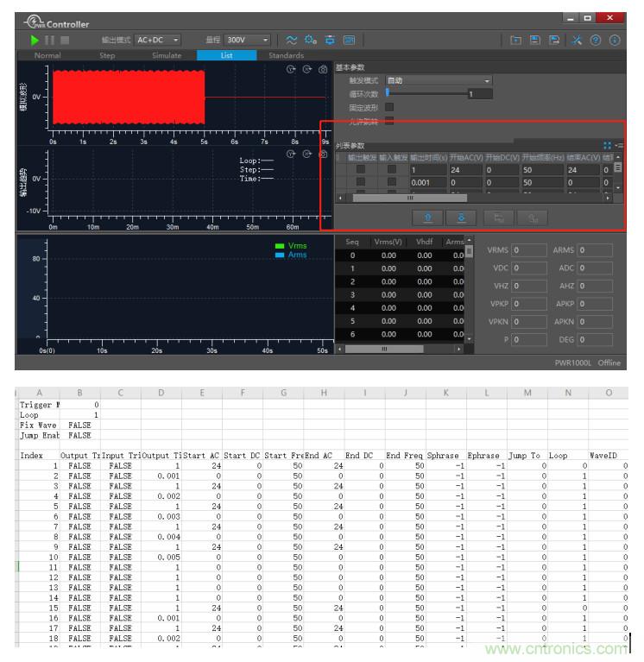Toggle the 固定波形 checkbox
The height and width of the screenshot is (662, 644).
pos(389,107)
